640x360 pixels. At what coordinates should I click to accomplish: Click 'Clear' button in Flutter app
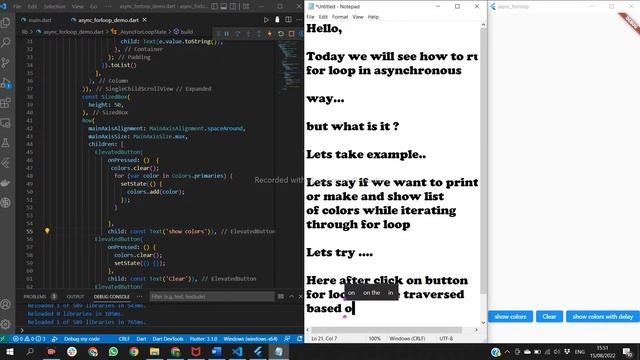tap(549, 316)
